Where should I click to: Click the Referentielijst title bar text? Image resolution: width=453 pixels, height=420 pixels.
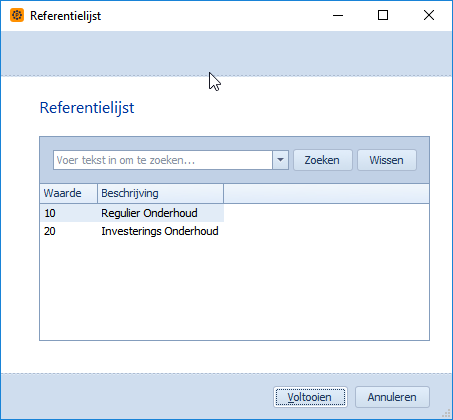tap(65, 16)
